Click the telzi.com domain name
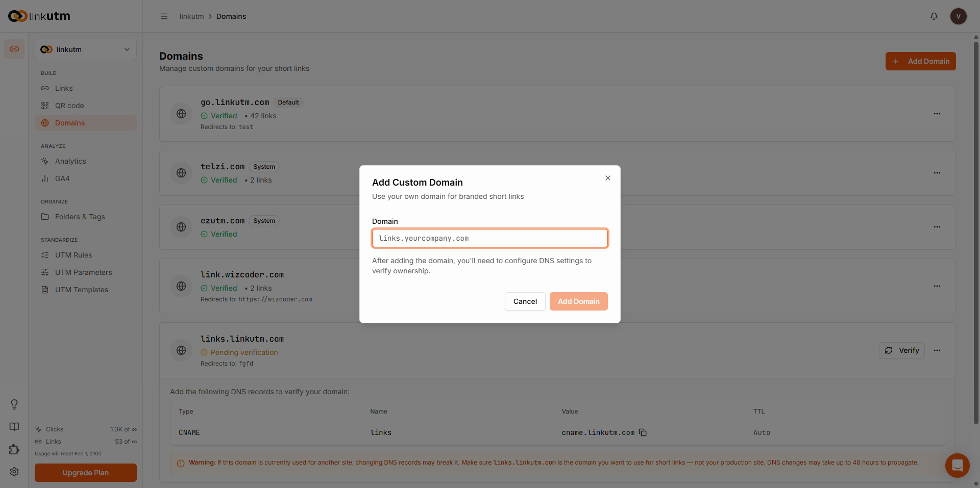 tap(223, 167)
